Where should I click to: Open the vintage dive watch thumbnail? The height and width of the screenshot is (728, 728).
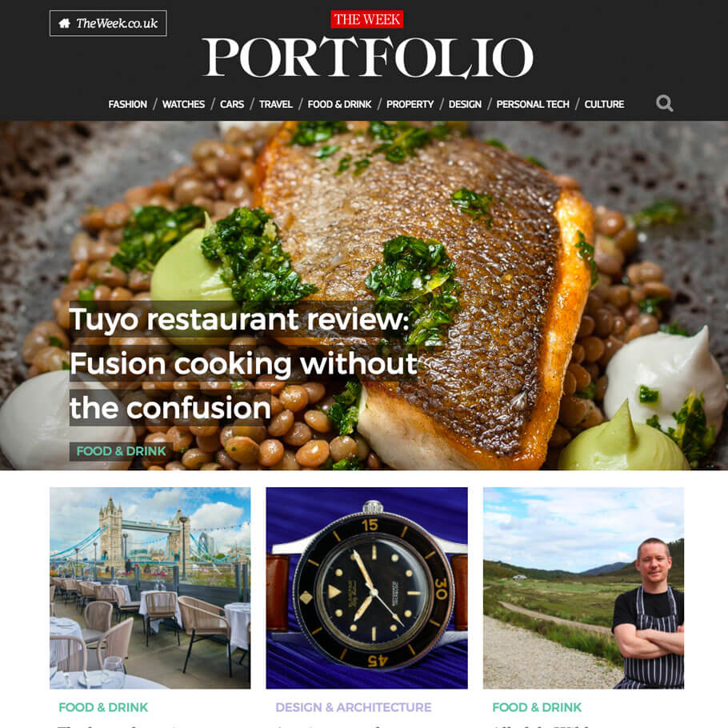click(x=366, y=588)
